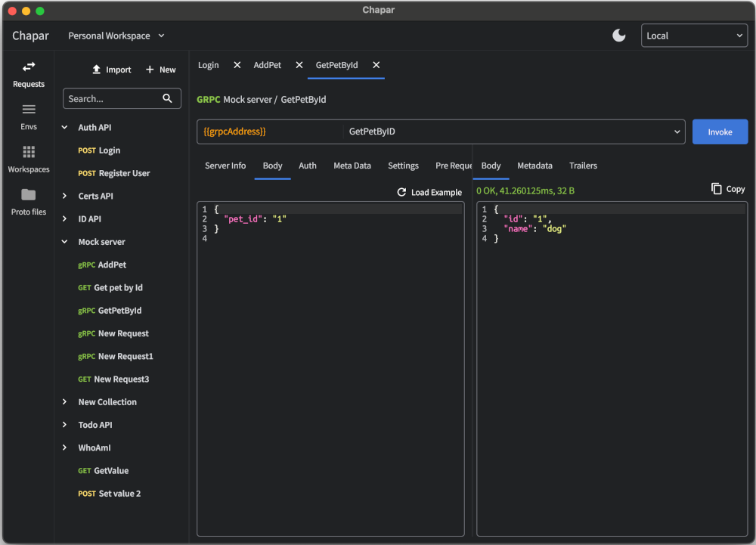This screenshot has width=756, height=545.
Task: Open the Personal Workspace dropdown
Action: pyautogui.click(x=116, y=36)
